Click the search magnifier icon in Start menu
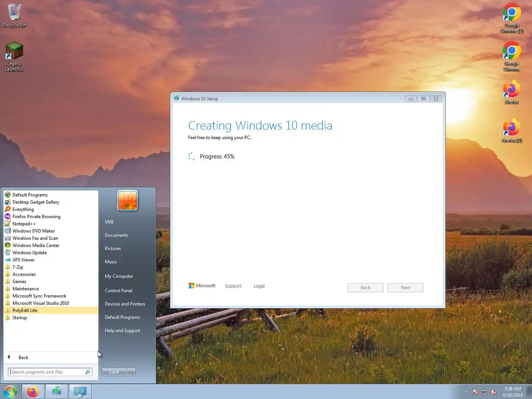The height and width of the screenshot is (399, 532). [88, 372]
